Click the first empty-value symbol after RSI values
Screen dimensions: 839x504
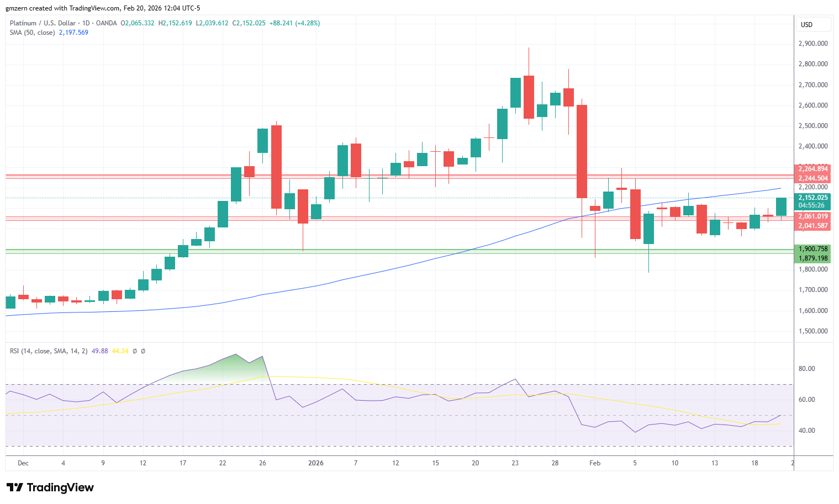(x=134, y=351)
